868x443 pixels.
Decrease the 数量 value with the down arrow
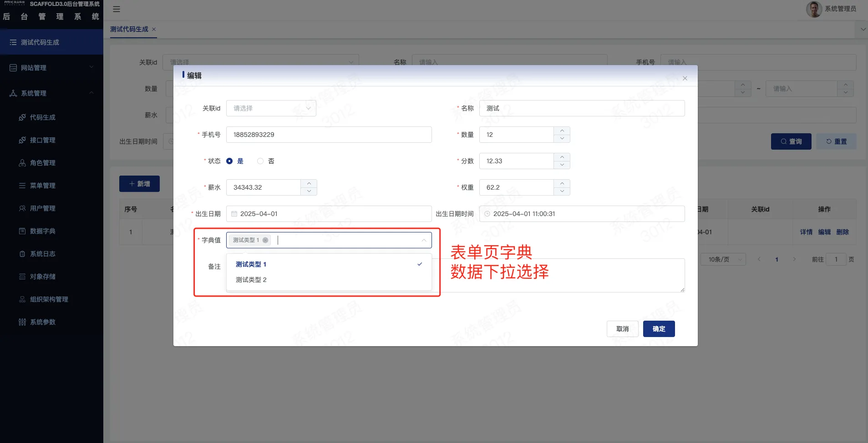[x=562, y=139]
